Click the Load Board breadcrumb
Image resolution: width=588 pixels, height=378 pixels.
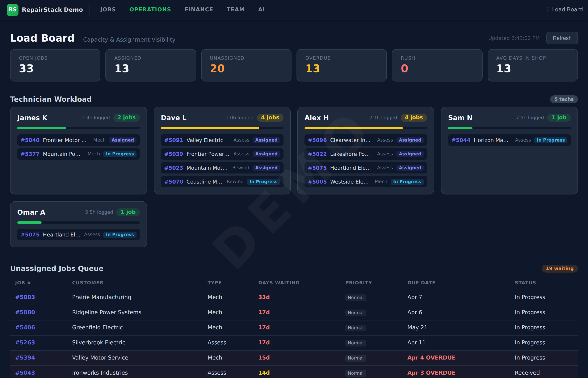coord(567,10)
